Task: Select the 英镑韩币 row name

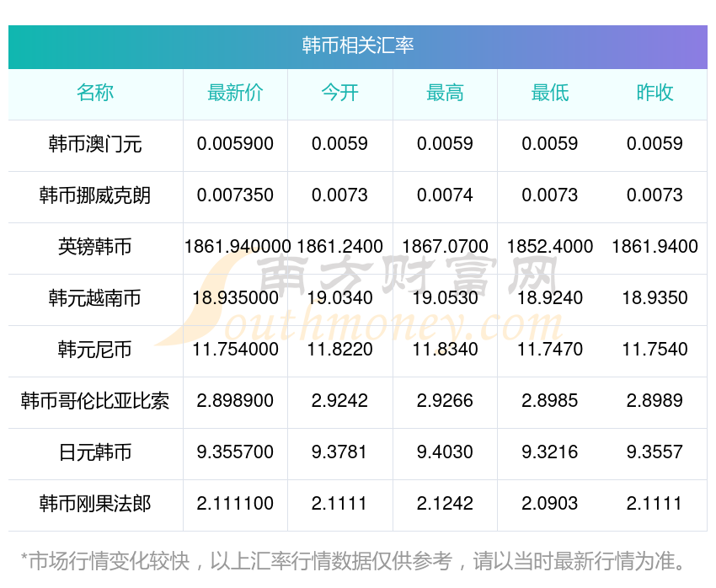Action: 95,247
